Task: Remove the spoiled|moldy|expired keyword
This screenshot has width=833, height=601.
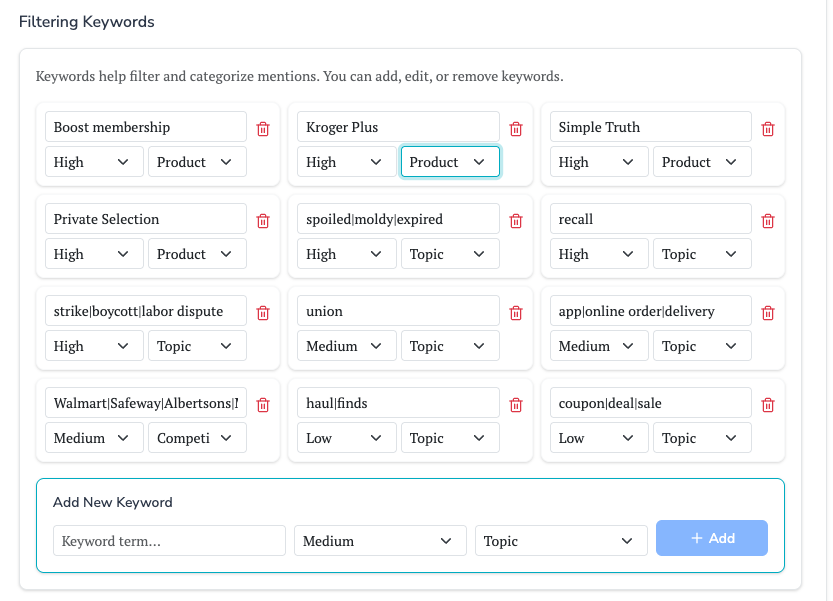Action: (516, 220)
